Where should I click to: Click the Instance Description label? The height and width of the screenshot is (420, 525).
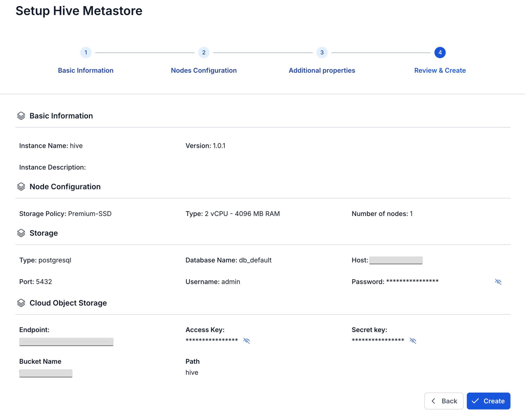point(52,167)
